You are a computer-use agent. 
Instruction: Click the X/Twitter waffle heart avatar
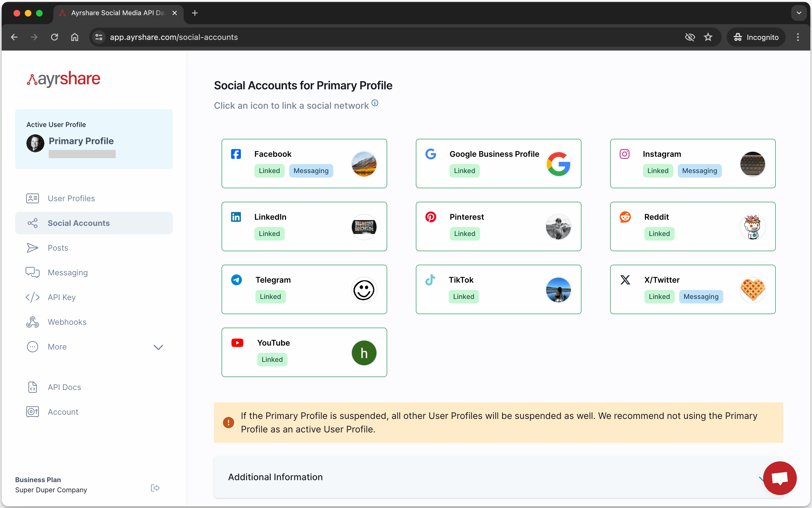pyautogui.click(x=752, y=290)
